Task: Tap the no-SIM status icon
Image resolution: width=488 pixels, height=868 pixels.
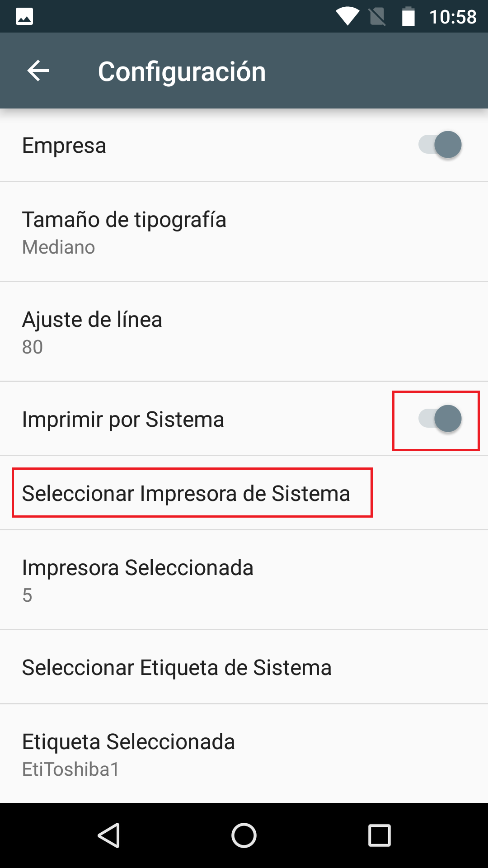Action: 377,17
